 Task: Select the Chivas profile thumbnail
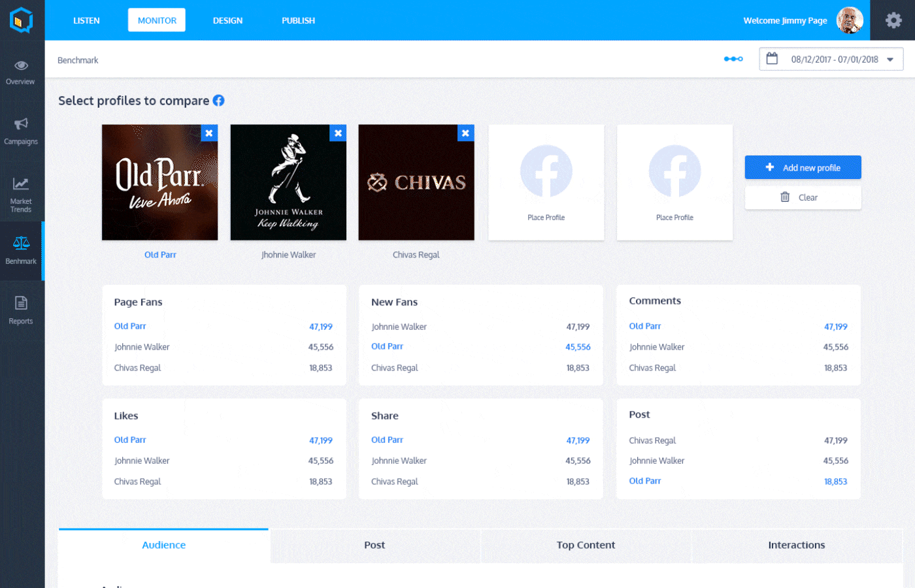pos(416,182)
